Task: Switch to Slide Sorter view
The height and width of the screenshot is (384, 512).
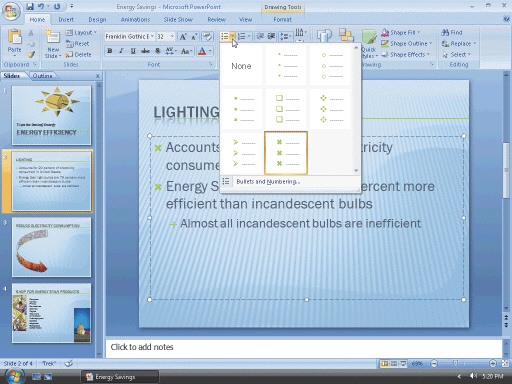Action: click(x=394, y=363)
